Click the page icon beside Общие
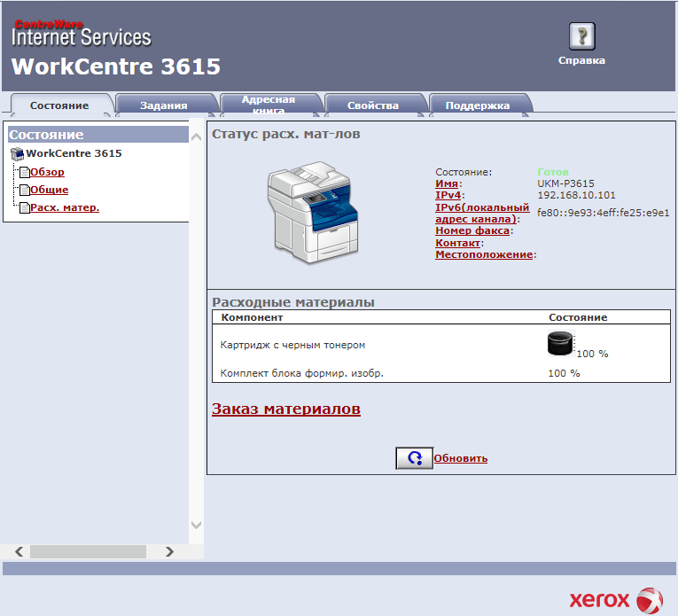This screenshot has width=678, height=616. tap(25, 190)
